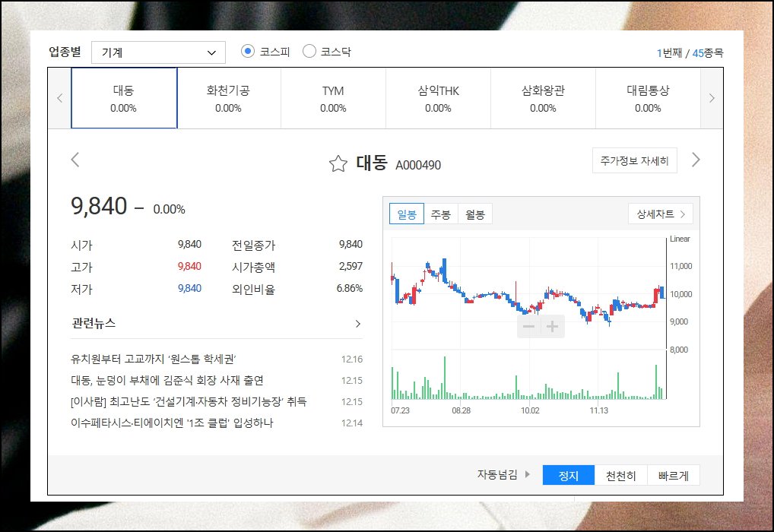Viewport: 774px width, 532px height.
Task: Click the blue 저가 value 9,840
Action: click(189, 288)
